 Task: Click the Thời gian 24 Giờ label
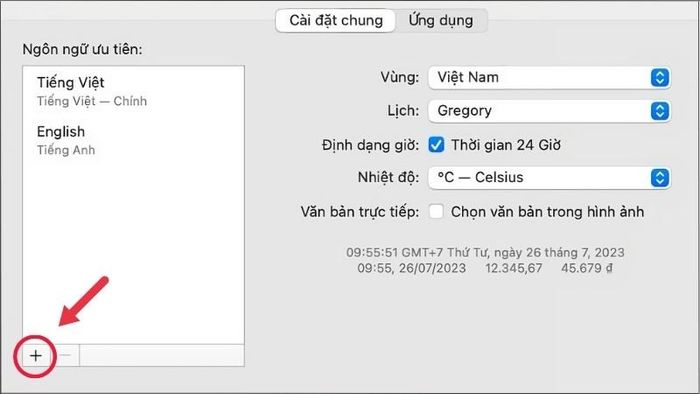[506, 145]
